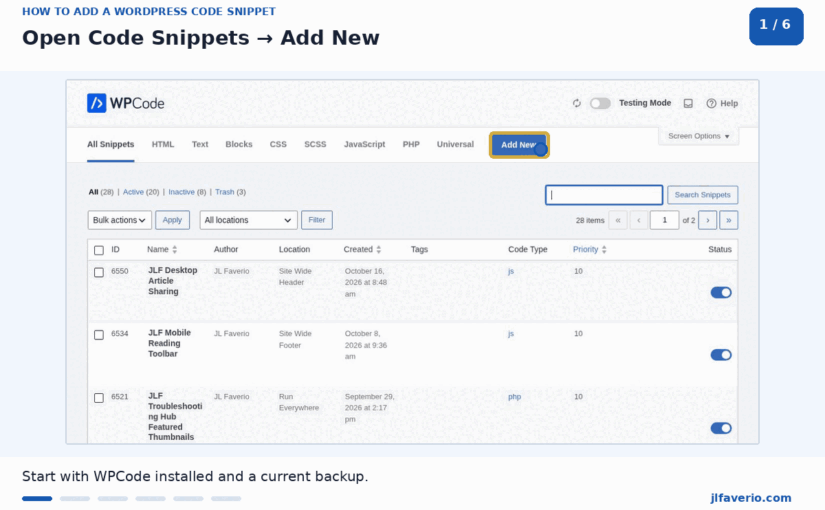Viewport: 825px width, 510px height.
Task: Show Active snippets filter link
Action: tap(133, 192)
